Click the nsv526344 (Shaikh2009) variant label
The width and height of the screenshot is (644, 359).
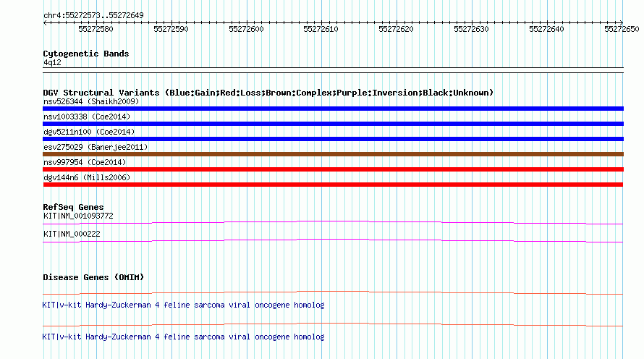tap(91, 101)
